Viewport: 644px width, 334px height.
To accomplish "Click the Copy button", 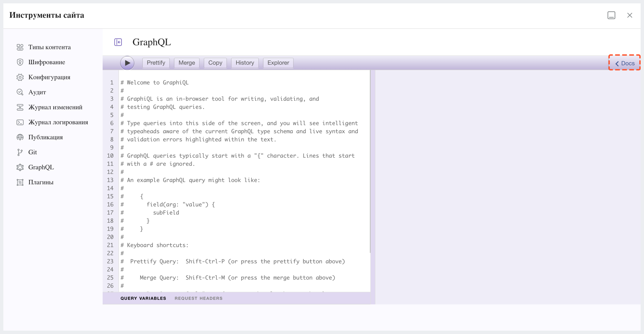I will [215, 63].
